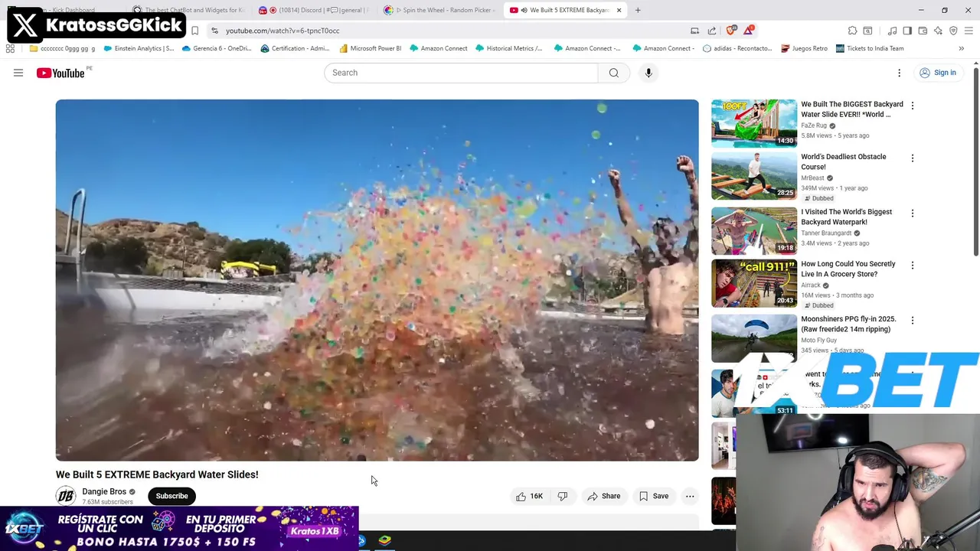This screenshot has height=551, width=980.
Task: Start voice search with the microphone
Action: (648, 73)
